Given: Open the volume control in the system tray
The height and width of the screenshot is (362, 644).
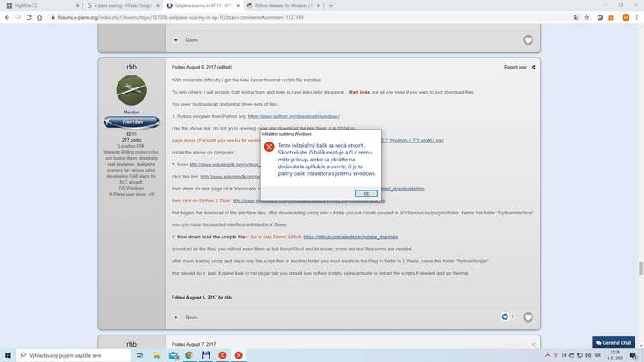Looking at the screenshot, I should [x=588, y=355].
